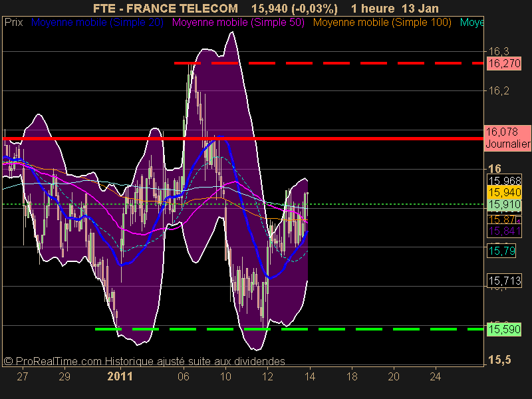Click the red 16,270 price label

tap(504, 63)
